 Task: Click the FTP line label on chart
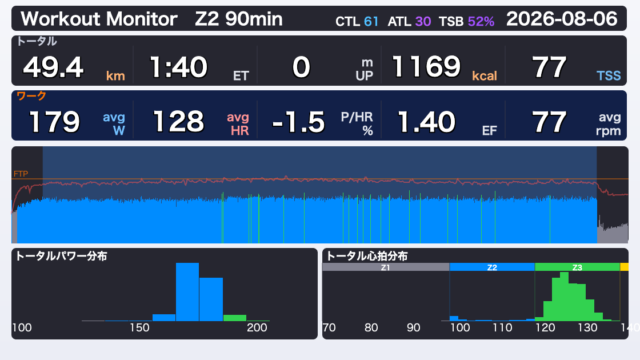(21, 174)
